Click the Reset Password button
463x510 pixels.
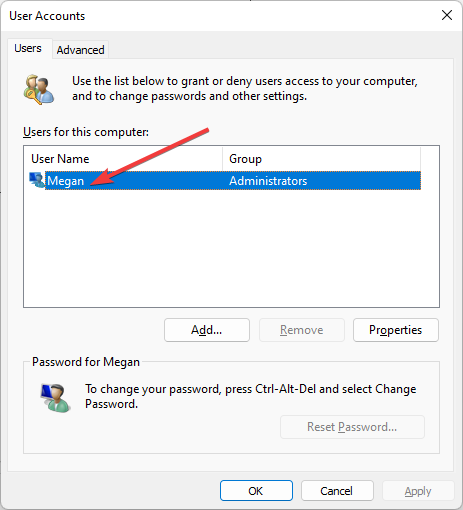click(352, 427)
